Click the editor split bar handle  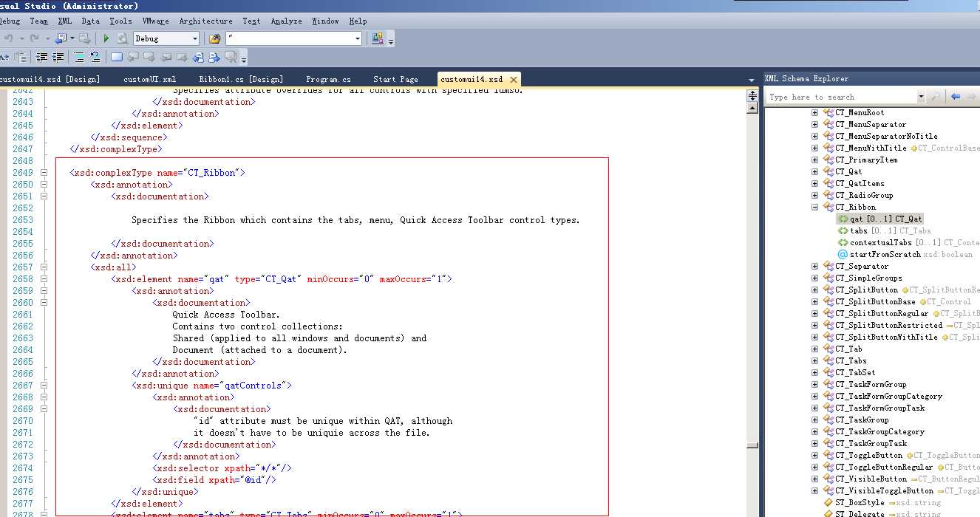(x=752, y=95)
